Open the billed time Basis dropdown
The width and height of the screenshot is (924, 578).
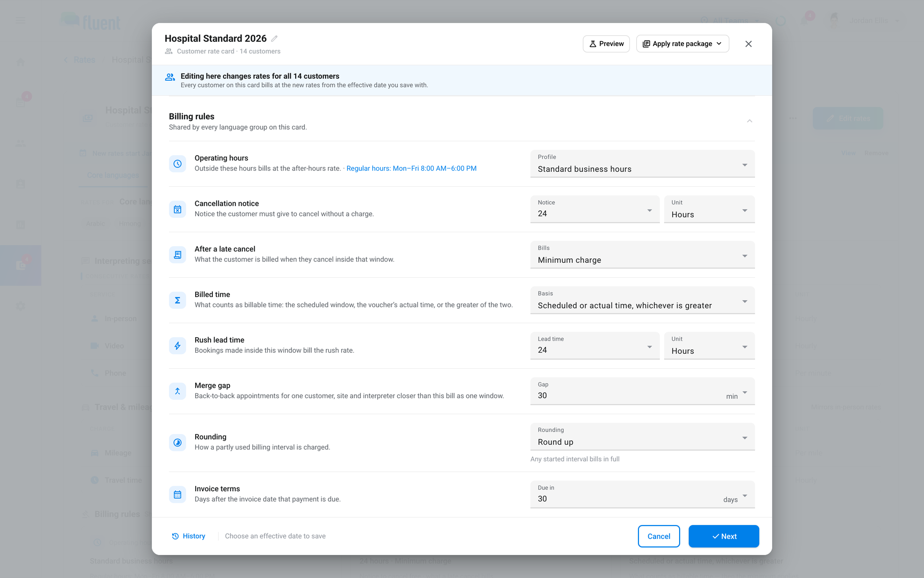tap(643, 300)
